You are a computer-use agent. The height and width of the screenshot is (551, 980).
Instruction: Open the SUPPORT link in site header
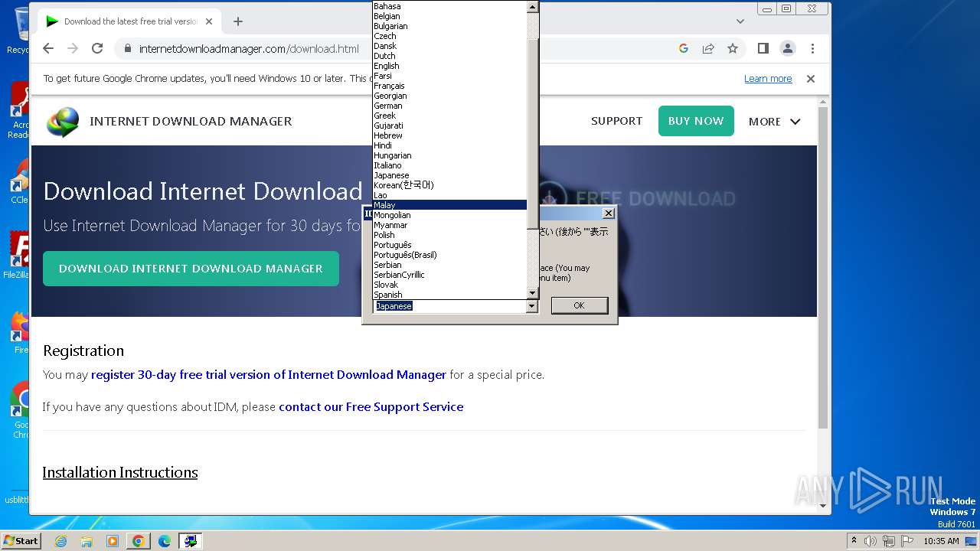(616, 121)
